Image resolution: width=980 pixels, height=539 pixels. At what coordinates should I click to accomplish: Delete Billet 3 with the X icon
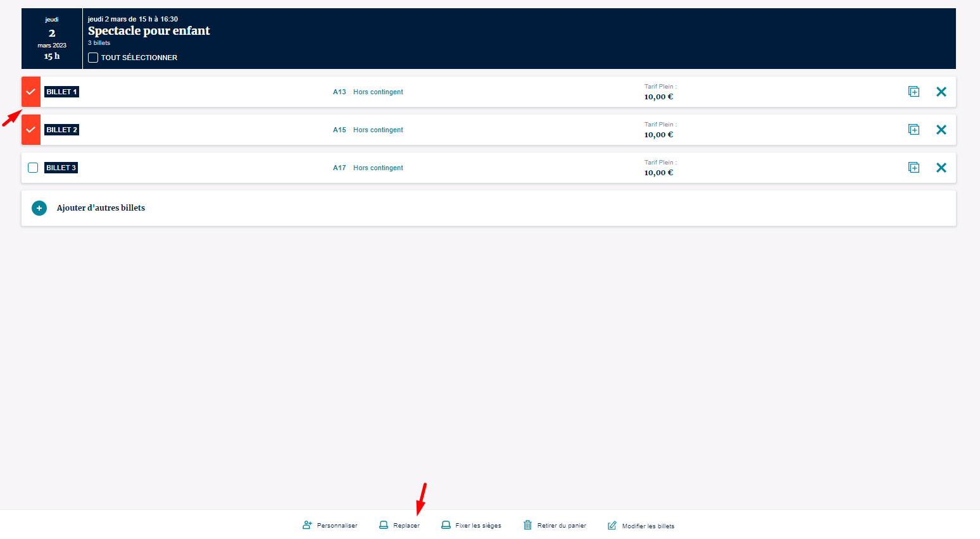tap(941, 168)
